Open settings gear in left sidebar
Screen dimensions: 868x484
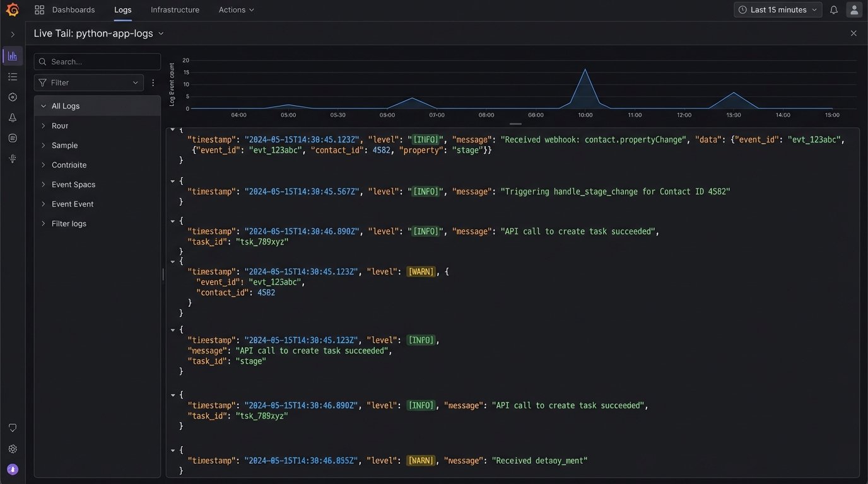coord(13,449)
